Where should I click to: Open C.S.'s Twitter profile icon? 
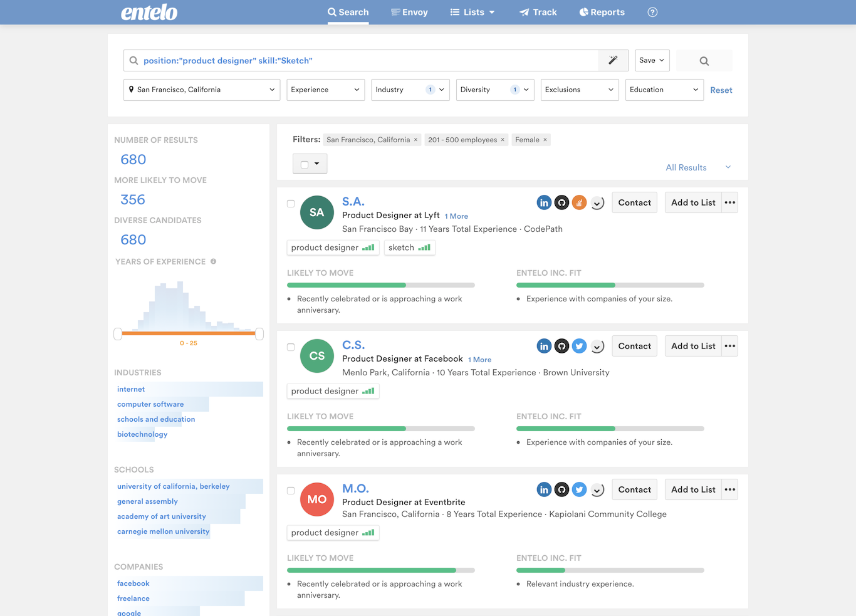click(x=579, y=346)
